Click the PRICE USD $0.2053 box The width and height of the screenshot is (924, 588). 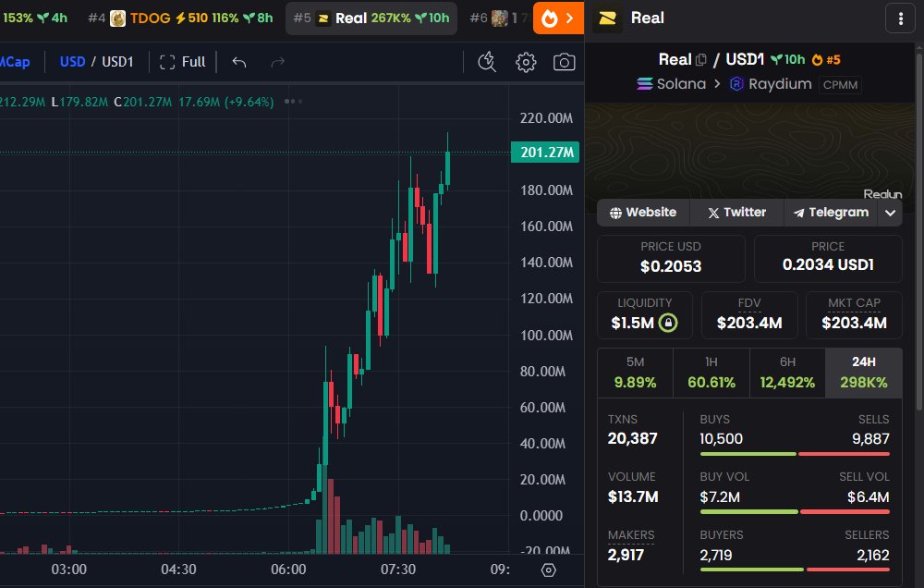(x=671, y=259)
